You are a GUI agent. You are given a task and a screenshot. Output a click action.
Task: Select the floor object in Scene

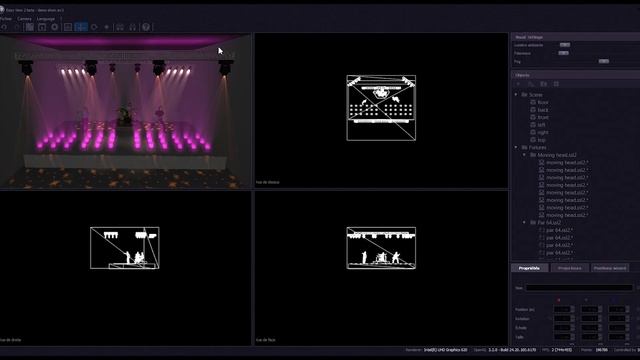(x=543, y=102)
